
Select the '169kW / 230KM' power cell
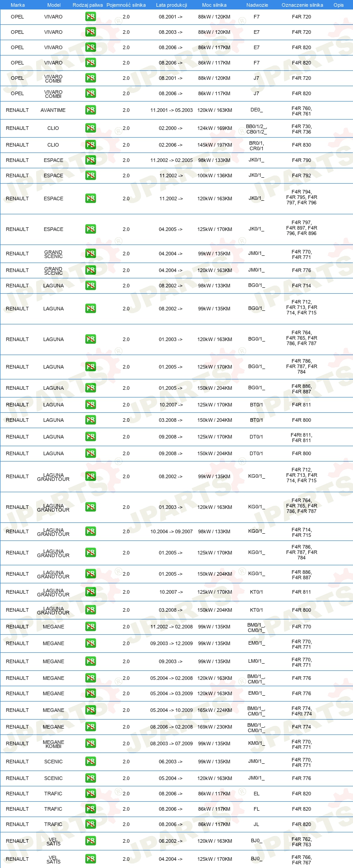(215, 727)
